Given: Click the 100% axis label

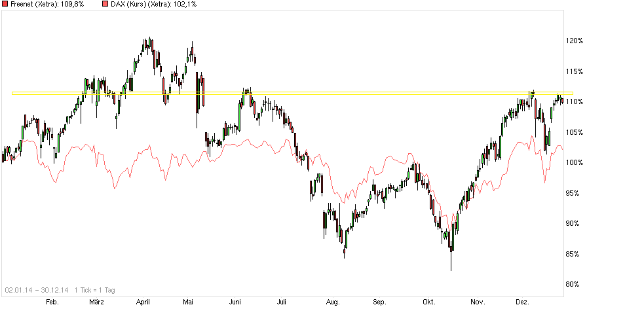Looking at the screenshot, I should coord(574,162).
